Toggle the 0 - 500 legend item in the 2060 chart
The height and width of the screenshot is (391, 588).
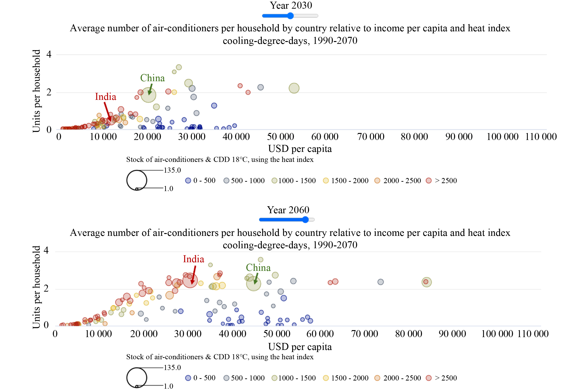200,378
